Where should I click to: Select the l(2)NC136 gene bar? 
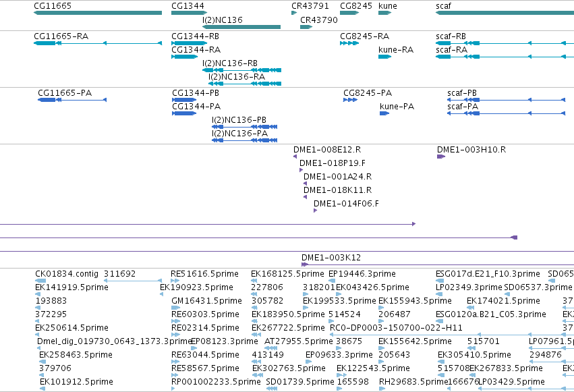tap(241, 27)
